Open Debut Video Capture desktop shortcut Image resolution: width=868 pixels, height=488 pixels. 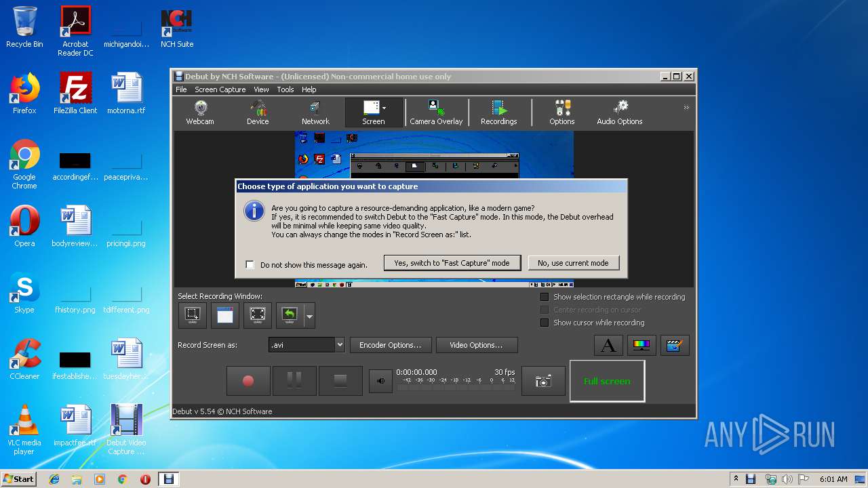tap(126, 430)
